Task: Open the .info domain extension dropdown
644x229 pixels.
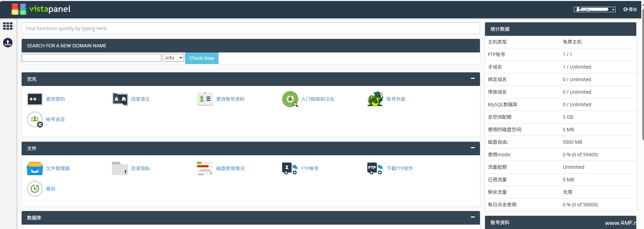Action: (x=173, y=58)
